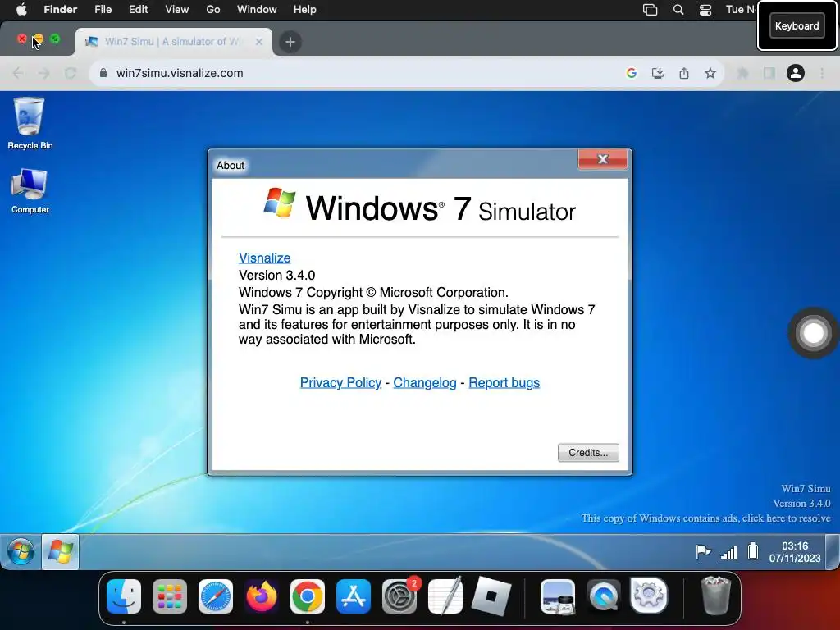The width and height of the screenshot is (840, 630).
Task: Launch Safari from the Dock
Action: [x=216, y=596]
